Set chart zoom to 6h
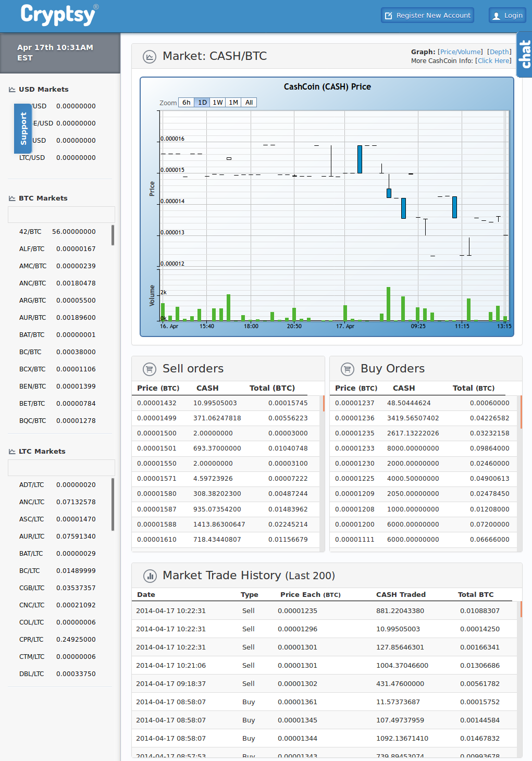Viewport: 532px width, 761px height. tap(186, 103)
